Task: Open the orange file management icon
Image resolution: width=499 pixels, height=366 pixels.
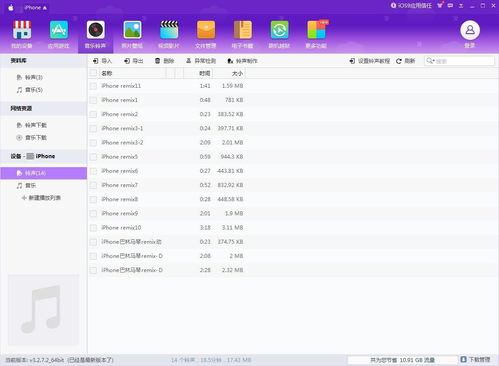Action: [206, 30]
